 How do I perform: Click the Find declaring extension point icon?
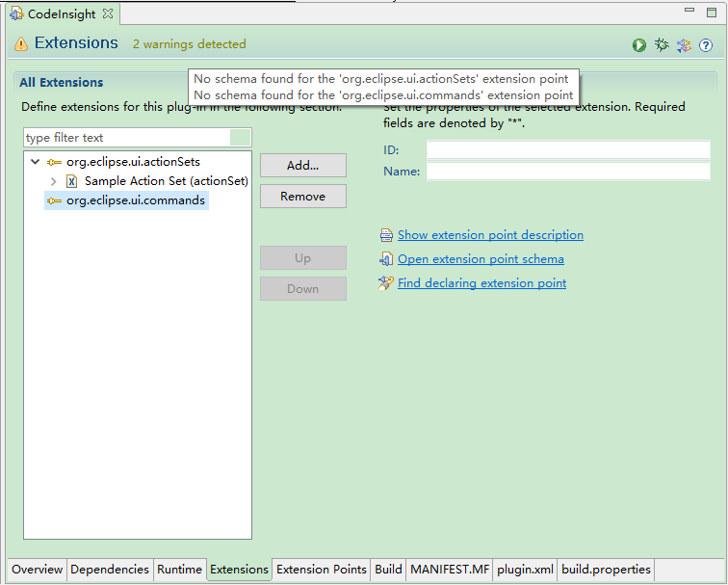point(386,283)
